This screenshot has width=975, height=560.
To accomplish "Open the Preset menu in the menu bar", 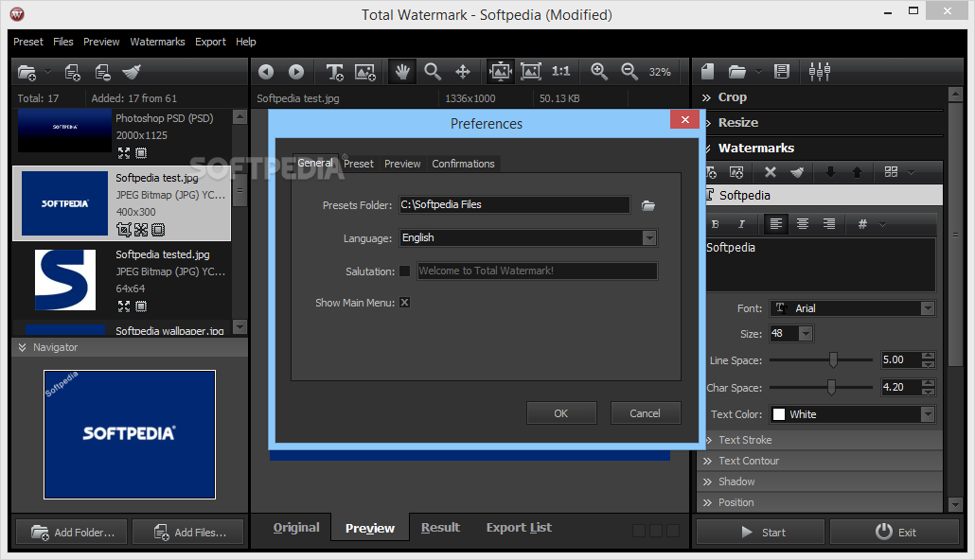I will point(28,42).
